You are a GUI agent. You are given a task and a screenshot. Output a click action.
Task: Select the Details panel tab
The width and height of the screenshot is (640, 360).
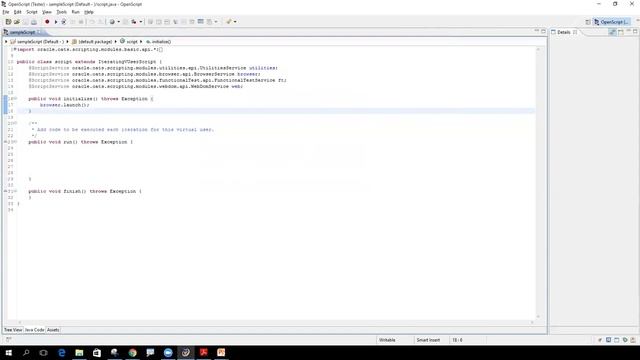tap(564, 32)
